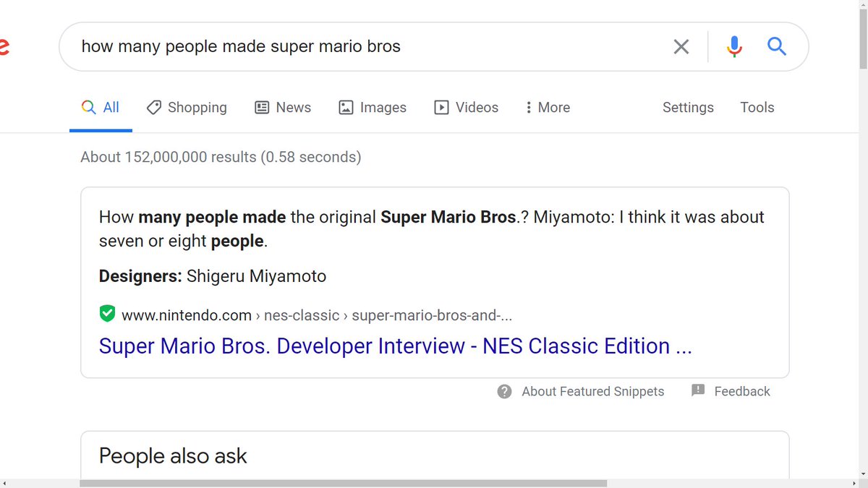This screenshot has height=488, width=868.
Task: Open the Videos tab
Action: (x=466, y=108)
